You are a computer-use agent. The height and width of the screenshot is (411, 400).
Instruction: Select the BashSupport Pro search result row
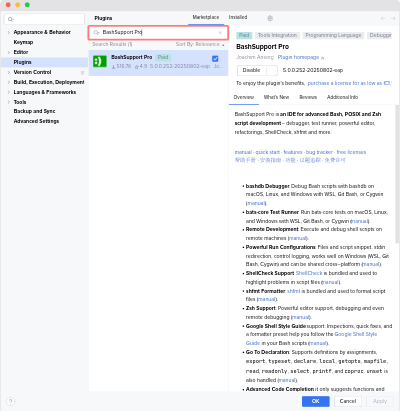tap(158, 63)
